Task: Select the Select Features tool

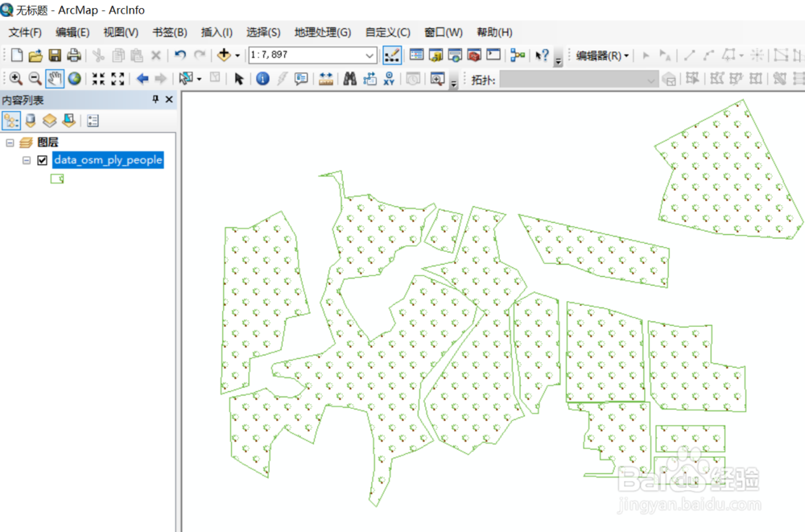Action: (186, 79)
